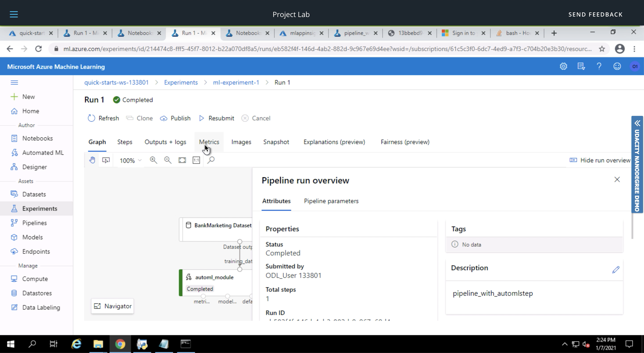Toggle the Navigator minimap button
This screenshot has width=644, height=353.
tap(112, 306)
